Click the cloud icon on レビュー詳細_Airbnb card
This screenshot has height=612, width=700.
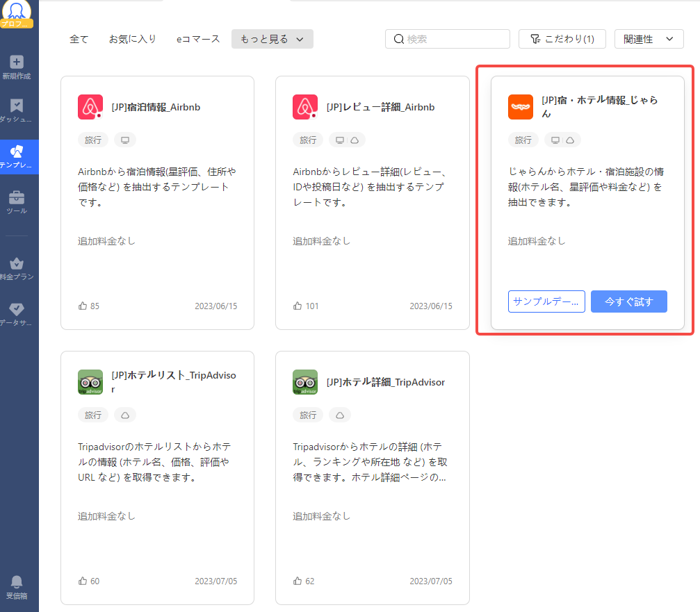pyautogui.click(x=355, y=140)
